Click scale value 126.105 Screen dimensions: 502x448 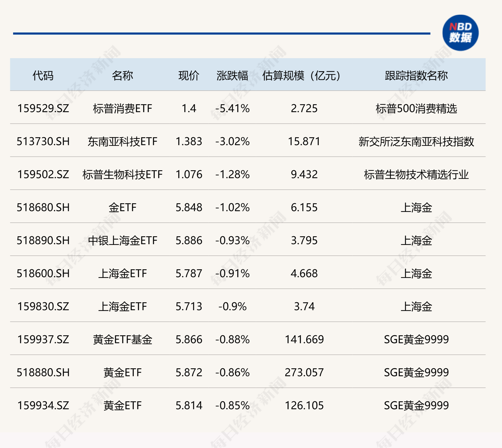[304, 406]
